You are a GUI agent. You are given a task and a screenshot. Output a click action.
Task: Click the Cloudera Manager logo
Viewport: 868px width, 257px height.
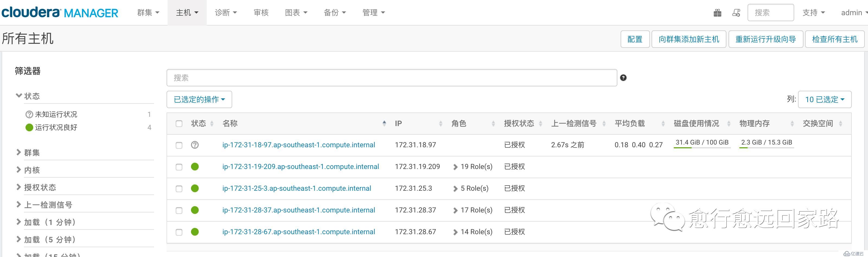point(60,12)
